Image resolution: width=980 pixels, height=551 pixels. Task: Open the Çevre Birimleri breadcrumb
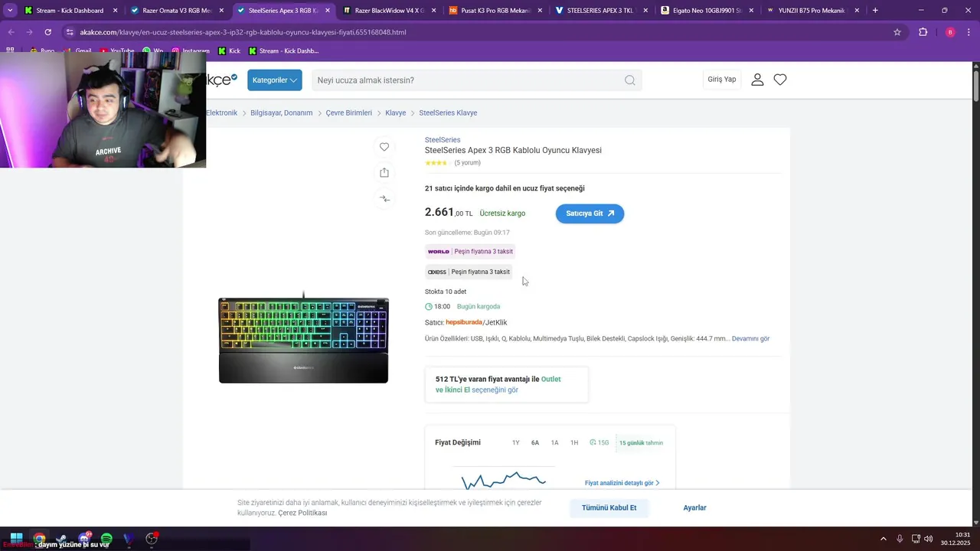tap(348, 113)
